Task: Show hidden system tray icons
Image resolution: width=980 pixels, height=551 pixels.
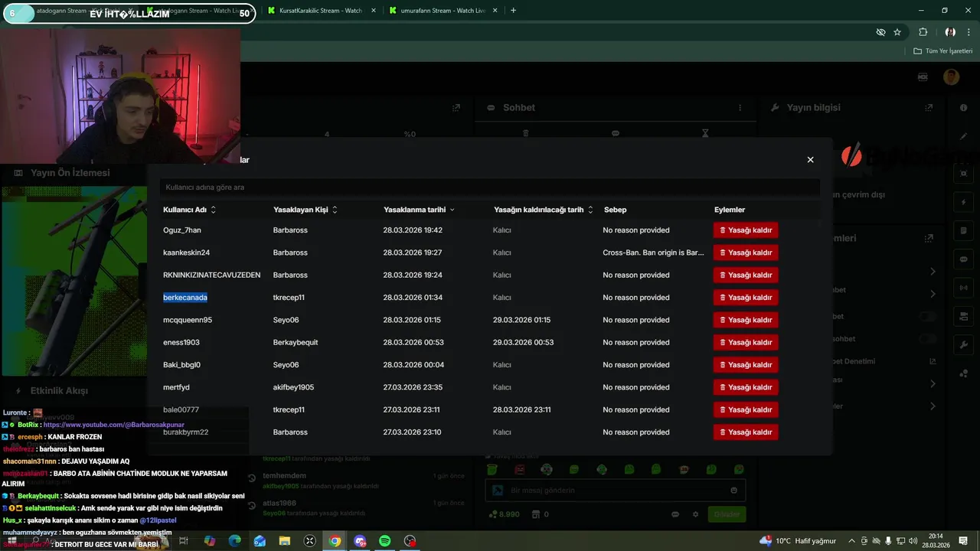Action: coord(851,541)
